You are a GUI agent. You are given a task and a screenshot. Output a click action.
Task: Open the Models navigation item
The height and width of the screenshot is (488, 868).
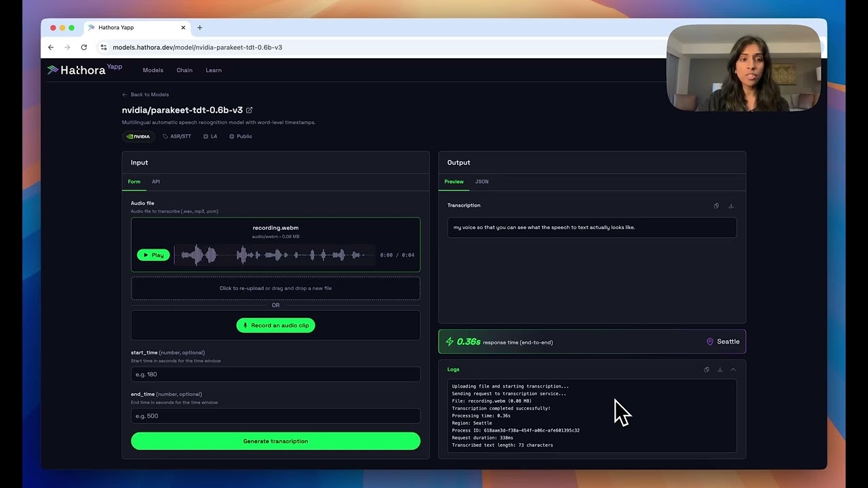(x=153, y=70)
